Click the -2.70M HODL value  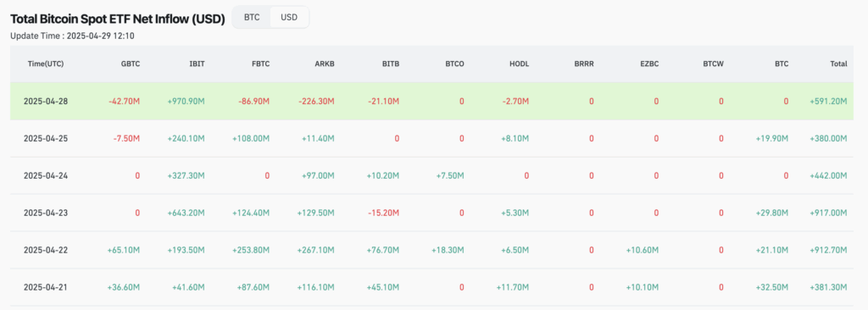pyautogui.click(x=515, y=102)
